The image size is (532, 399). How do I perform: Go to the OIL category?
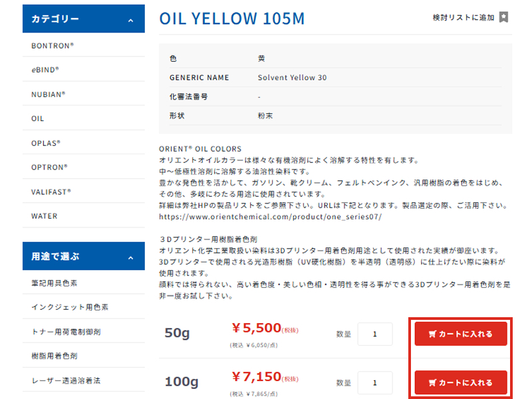[38, 118]
